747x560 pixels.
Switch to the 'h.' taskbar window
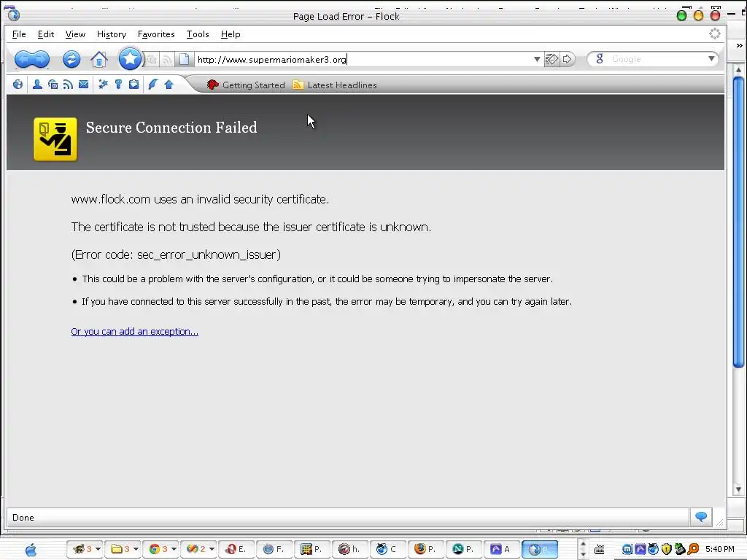coord(349,549)
